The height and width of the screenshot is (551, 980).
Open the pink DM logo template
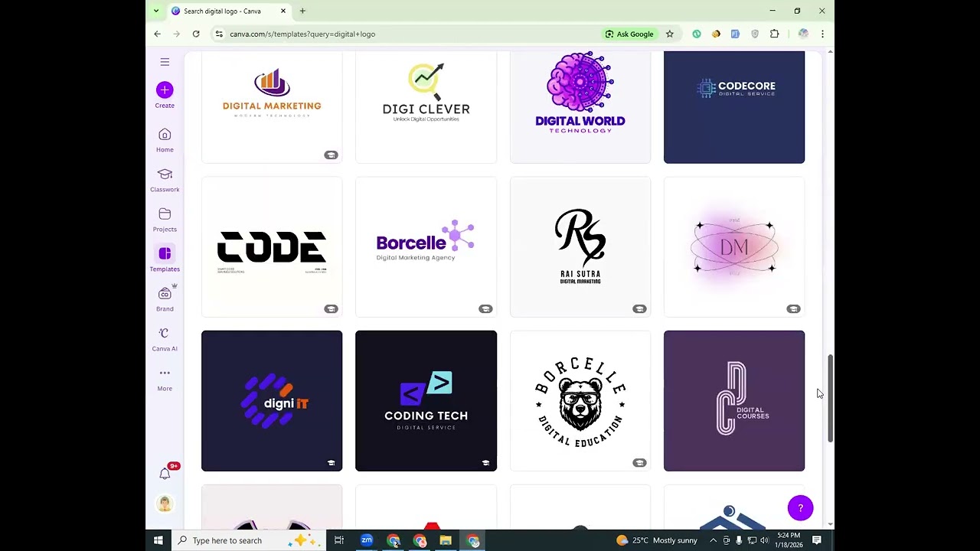[734, 246]
